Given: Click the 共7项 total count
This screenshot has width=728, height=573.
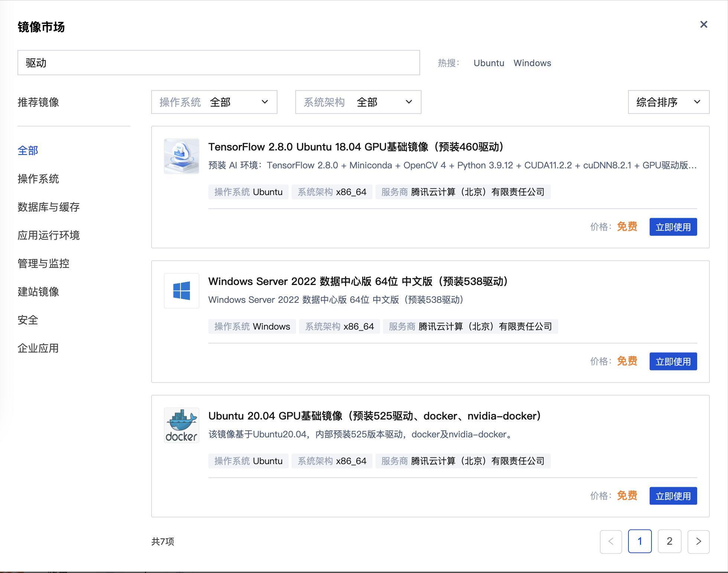Looking at the screenshot, I should (163, 541).
